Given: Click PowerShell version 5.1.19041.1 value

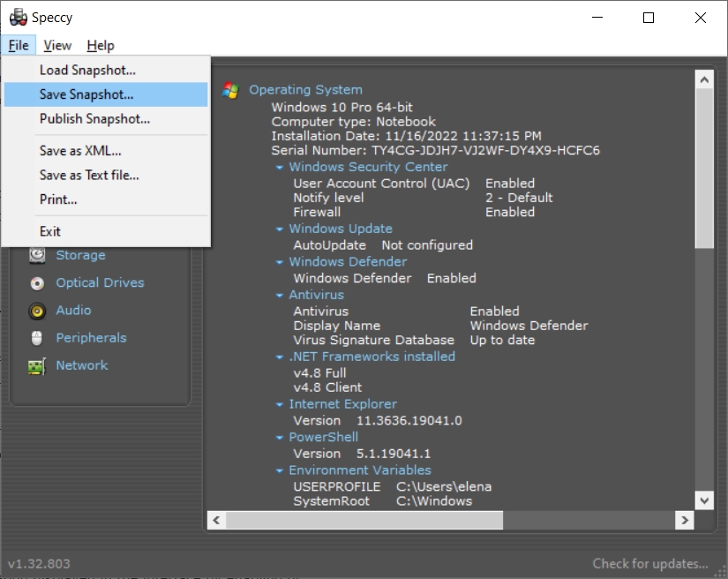Looking at the screenshot, I should [394, 454].
